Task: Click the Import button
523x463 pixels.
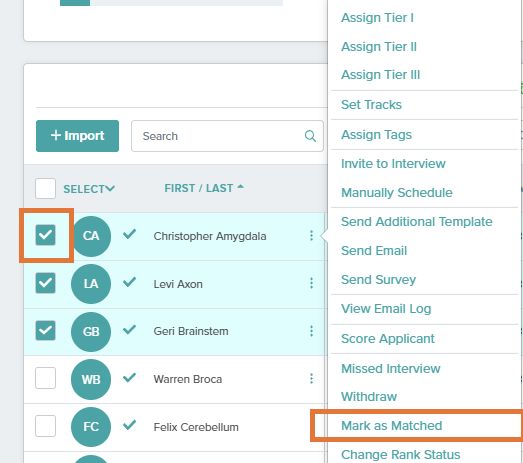Action: point(77,136)
